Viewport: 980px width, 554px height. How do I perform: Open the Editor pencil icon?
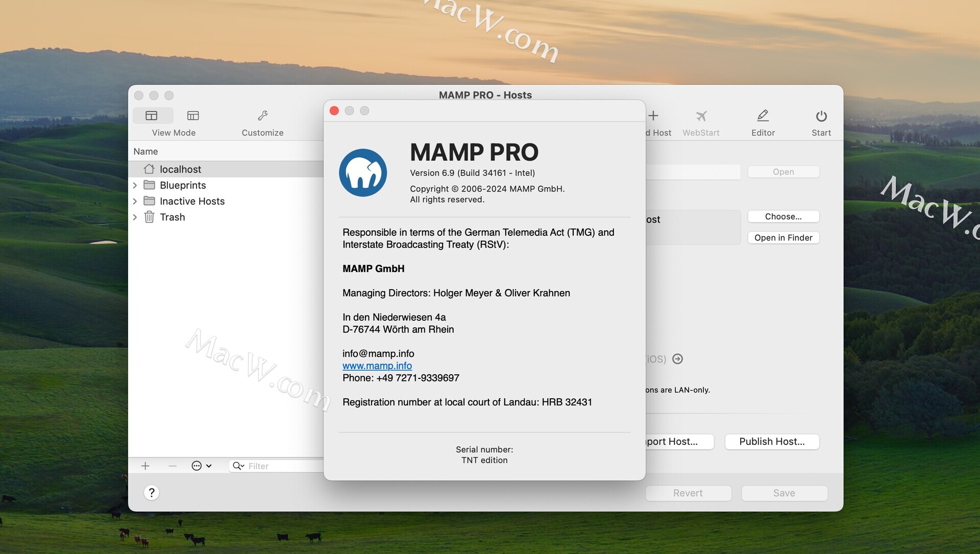click(x=763, y=116)
